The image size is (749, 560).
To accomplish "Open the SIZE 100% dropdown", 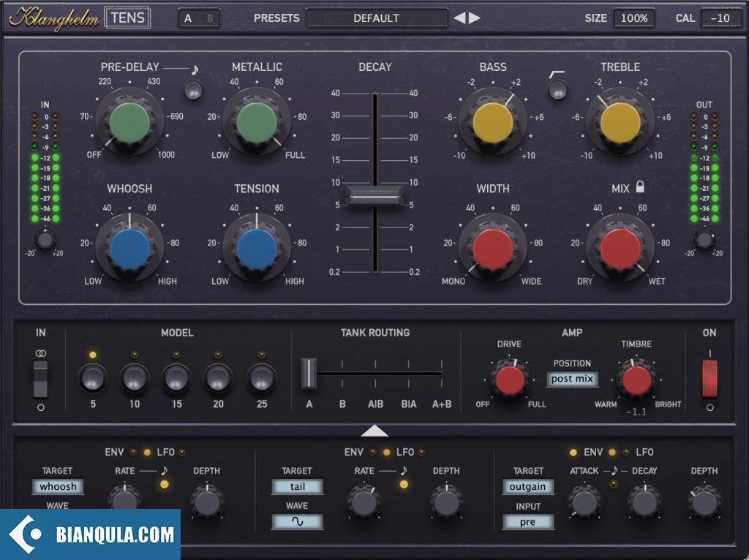I will (634, 18).
